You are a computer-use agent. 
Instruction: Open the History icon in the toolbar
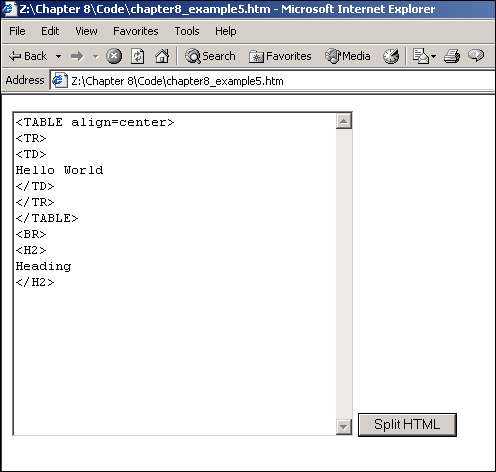391,56
